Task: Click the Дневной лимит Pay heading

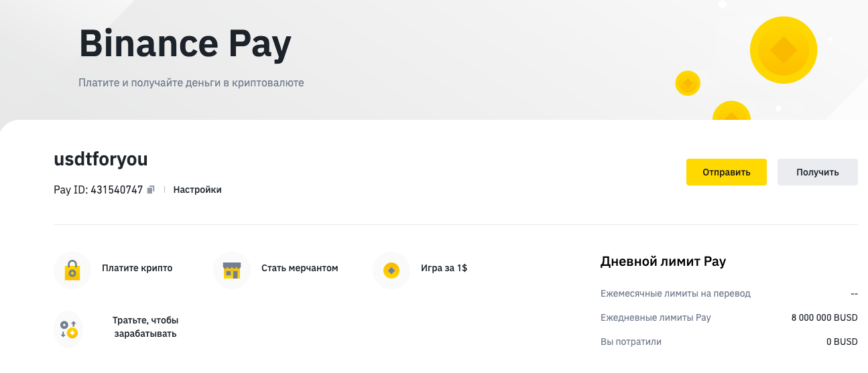Action: [663, 261]
